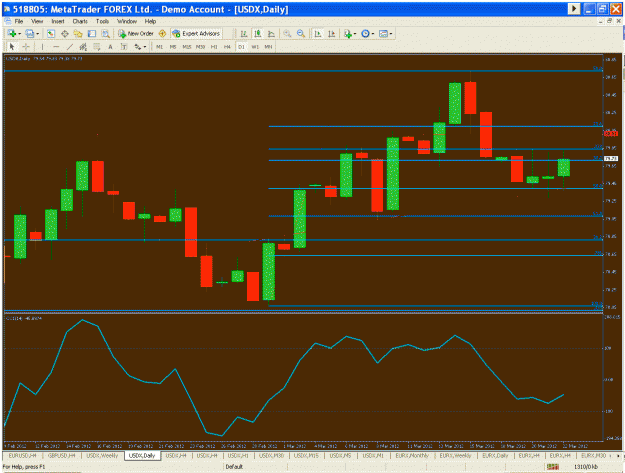625x473 pixels.
Task: Toggle the Expert Advisors button
Action: tap(196, 34)
